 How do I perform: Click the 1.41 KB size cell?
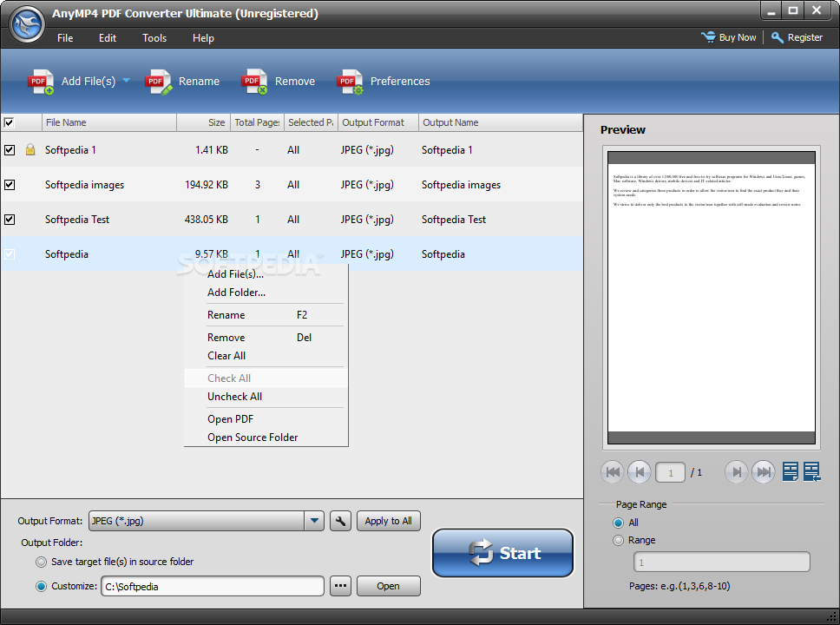212,150
